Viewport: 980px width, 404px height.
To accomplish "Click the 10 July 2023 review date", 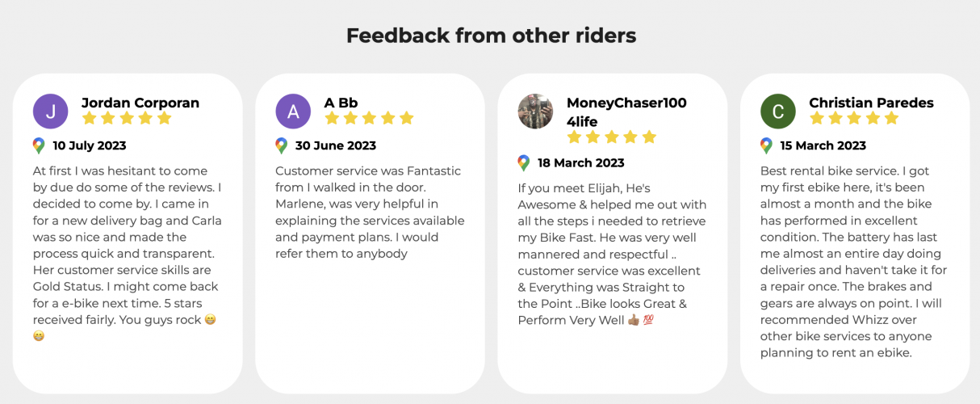I will pos(90,146).
